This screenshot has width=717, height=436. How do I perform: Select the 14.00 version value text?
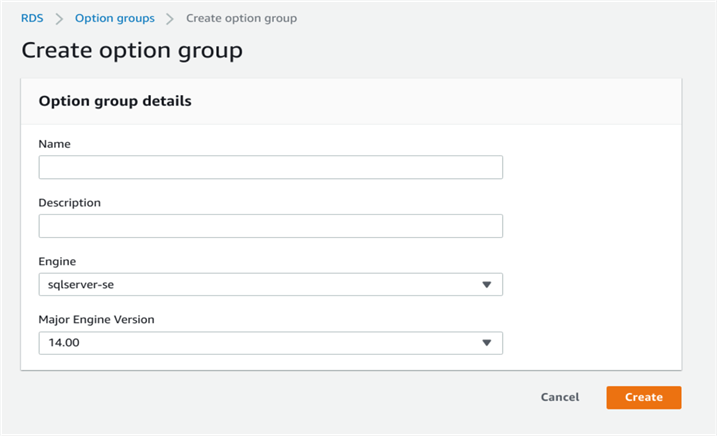point(64,343)
